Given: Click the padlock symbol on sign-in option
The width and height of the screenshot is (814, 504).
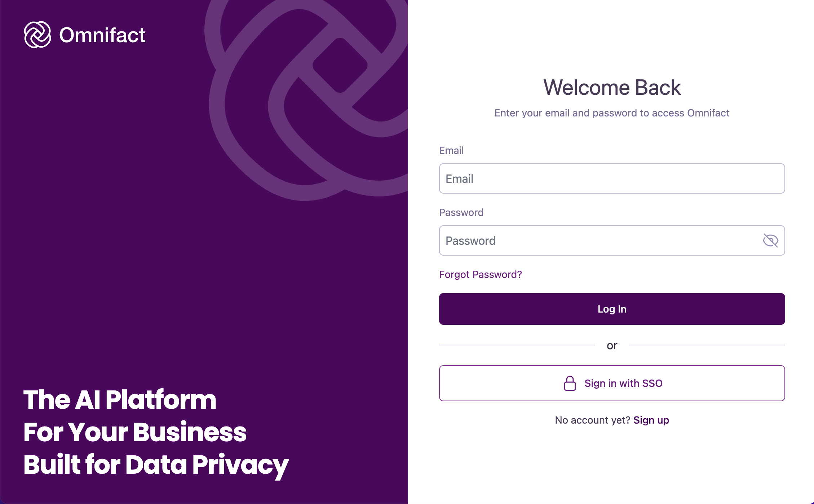Looking at the screenshot, I should point(570,383).
